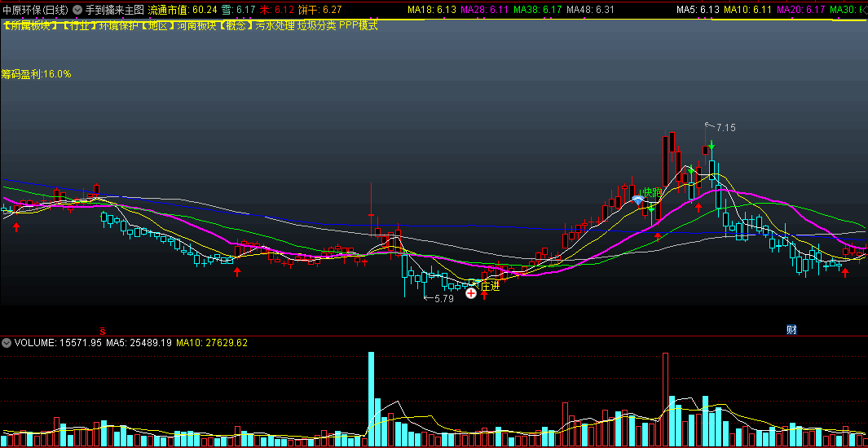Click the green down arrow below 7.15 high
Image resolution: width=868 pixels, height=448 pixels.
(712, 145)
